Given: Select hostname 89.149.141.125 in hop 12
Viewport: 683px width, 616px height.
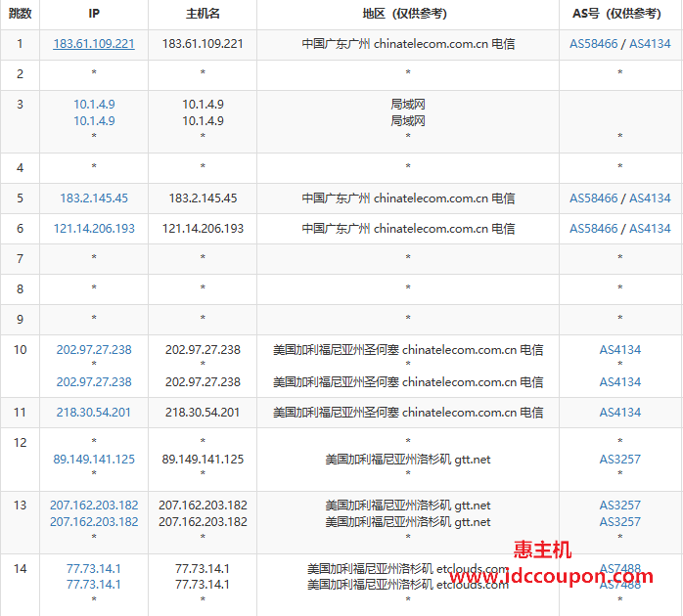Looking at the screenshot, I should (x=203, y=460).
